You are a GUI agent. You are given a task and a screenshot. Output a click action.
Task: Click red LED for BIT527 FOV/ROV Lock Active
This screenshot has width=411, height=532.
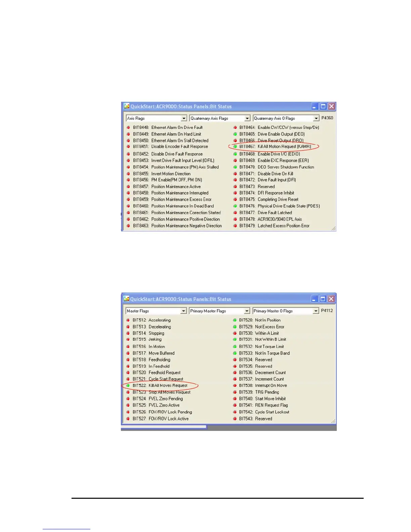tap(128, 418)
